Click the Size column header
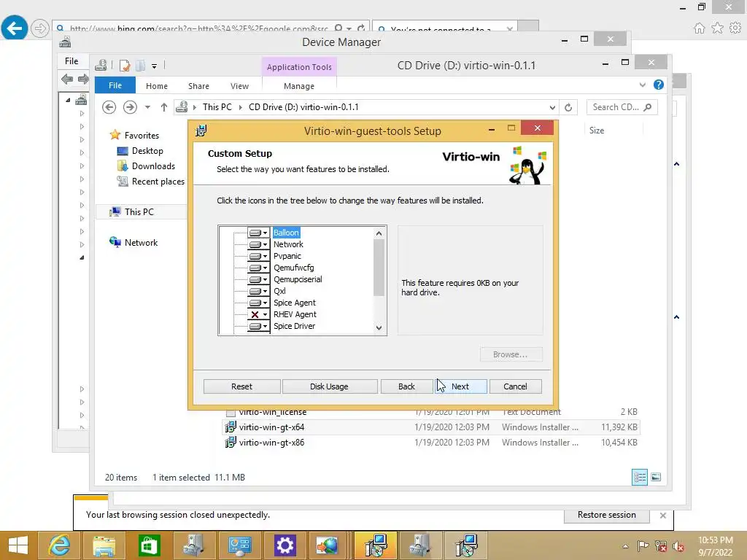This screenshot has width=747, height=560. pos(614,130)
